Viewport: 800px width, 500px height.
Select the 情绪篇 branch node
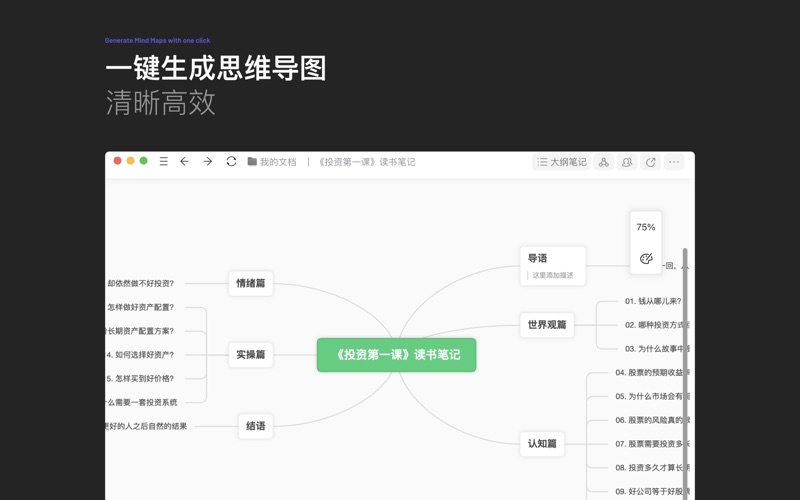coord(251,283)
